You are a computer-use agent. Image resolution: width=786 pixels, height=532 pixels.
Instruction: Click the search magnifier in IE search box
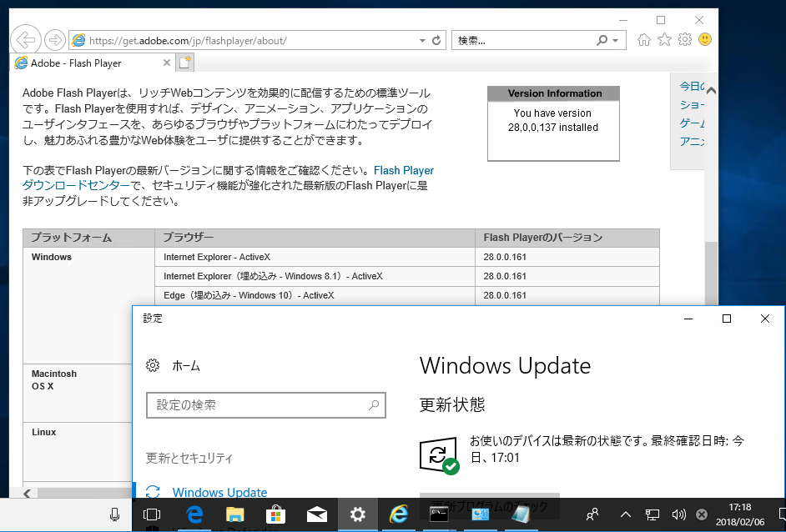tap(602, 40)
